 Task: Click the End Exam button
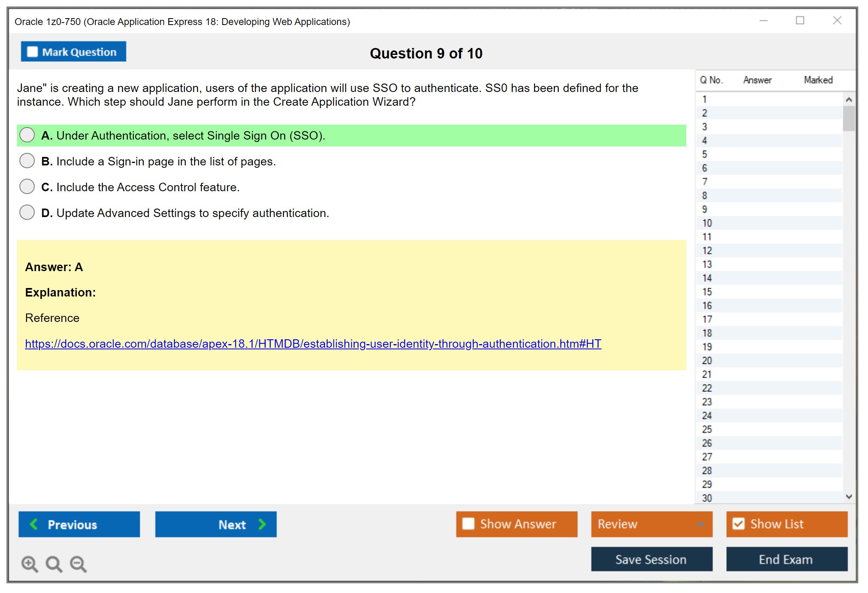tap(786, 560)
